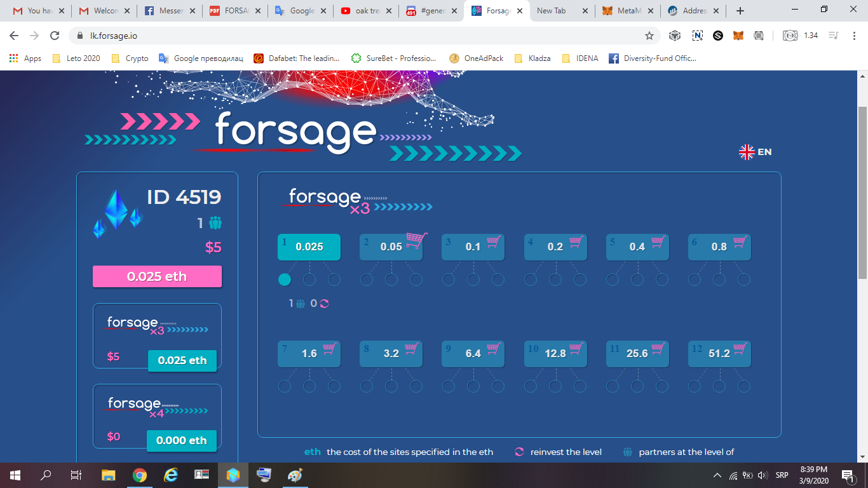The width and height of the screenshot is (868, 488).
Task: Open the OneAdPack bookmark
Action: pyautogui.click(x=476, y=58)
